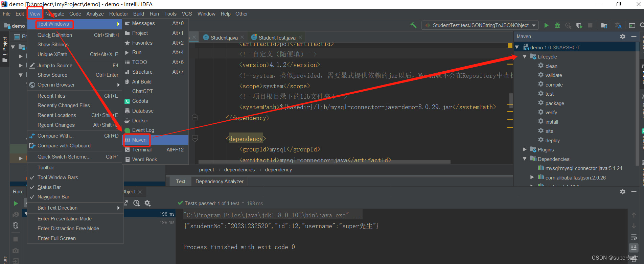Viewport: 644px width, 264px height.
Task: Expand the Plugins node in the Maven panel
Action: point(525,149)
